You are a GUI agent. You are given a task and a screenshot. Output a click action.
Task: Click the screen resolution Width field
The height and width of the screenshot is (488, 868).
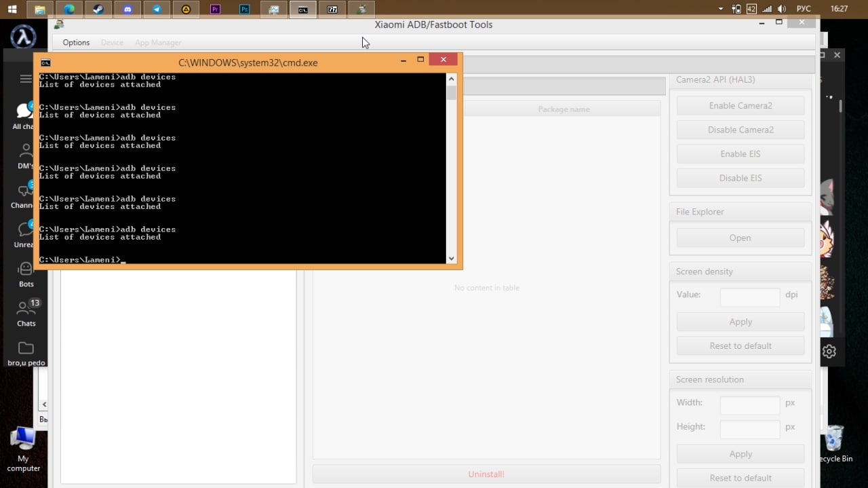(750, 405)
